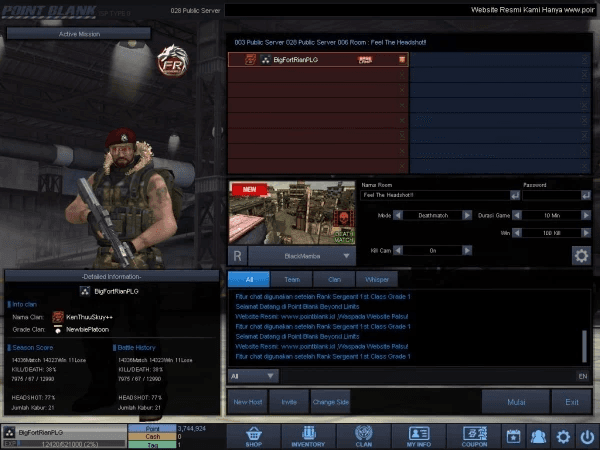Confirm password with enter icon

(x=586, y=196)
